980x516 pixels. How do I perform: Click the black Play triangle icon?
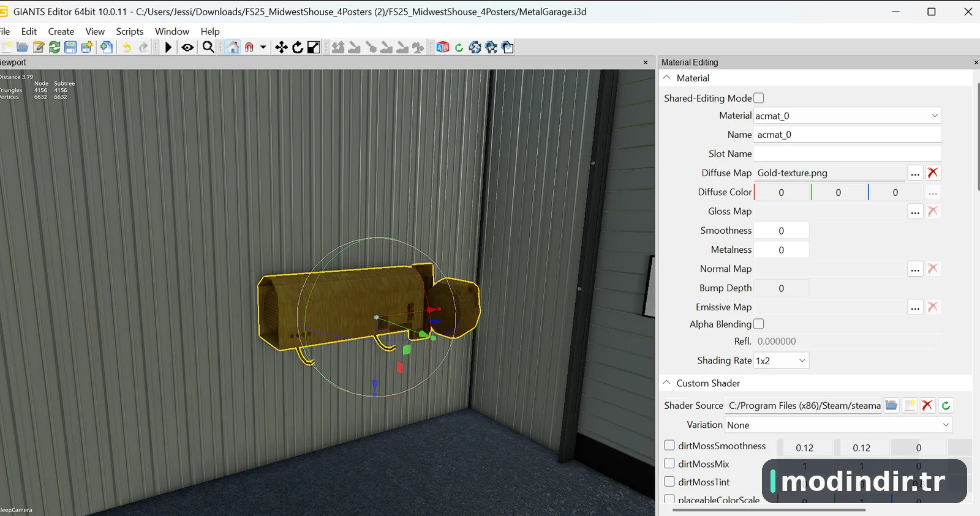pos(168,47)
